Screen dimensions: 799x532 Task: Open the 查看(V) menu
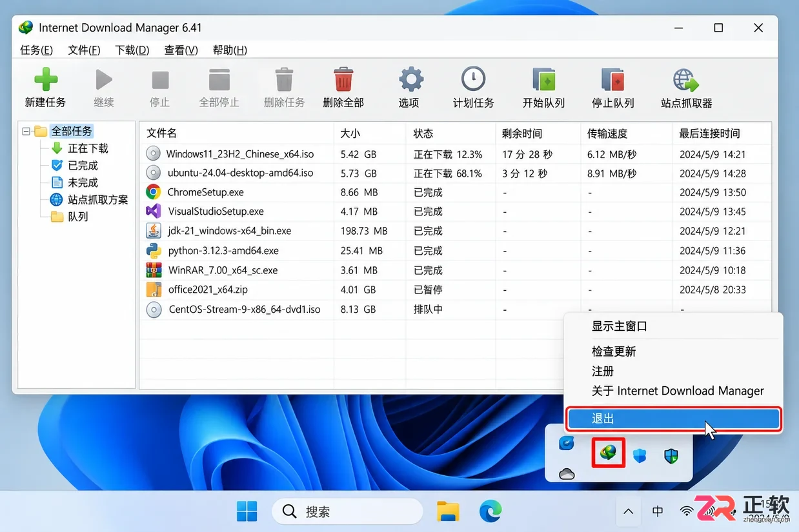point(181,50)
